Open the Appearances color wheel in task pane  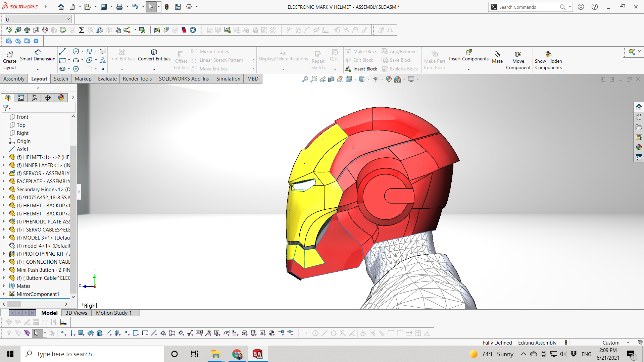[x=639, y=147]
